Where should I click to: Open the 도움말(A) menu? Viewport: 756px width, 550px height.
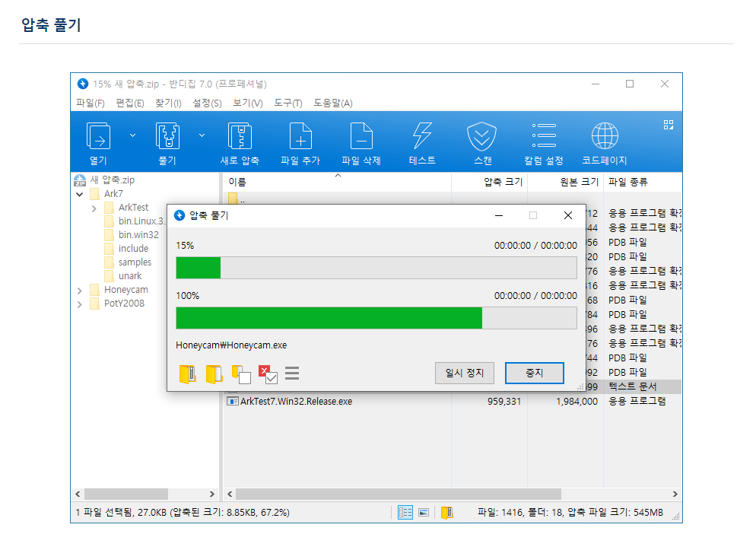[332, 103]
